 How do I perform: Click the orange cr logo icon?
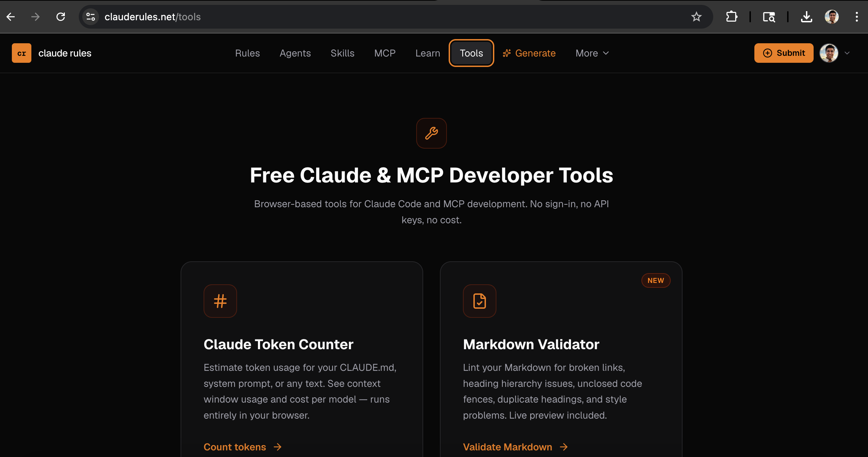(x=22, y=53)
